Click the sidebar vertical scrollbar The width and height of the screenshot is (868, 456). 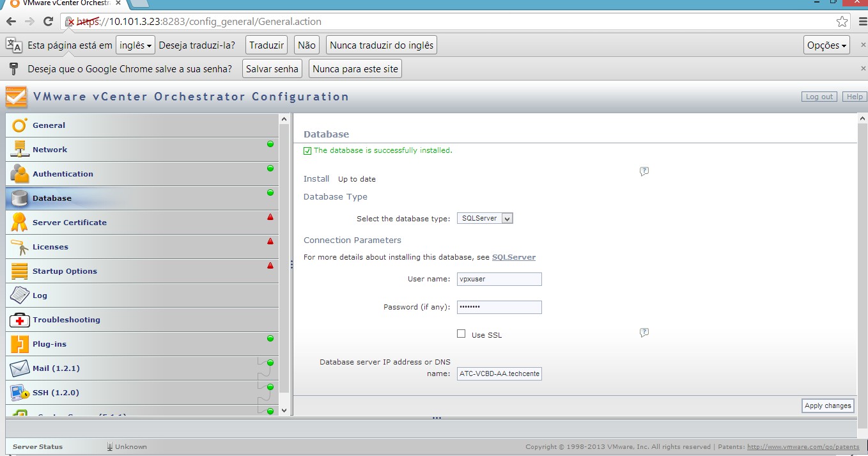tap(284, 256)
